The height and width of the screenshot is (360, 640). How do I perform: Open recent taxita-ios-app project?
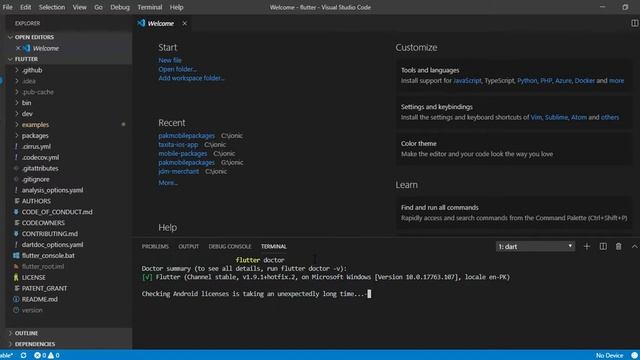click(x=178, y=144)
